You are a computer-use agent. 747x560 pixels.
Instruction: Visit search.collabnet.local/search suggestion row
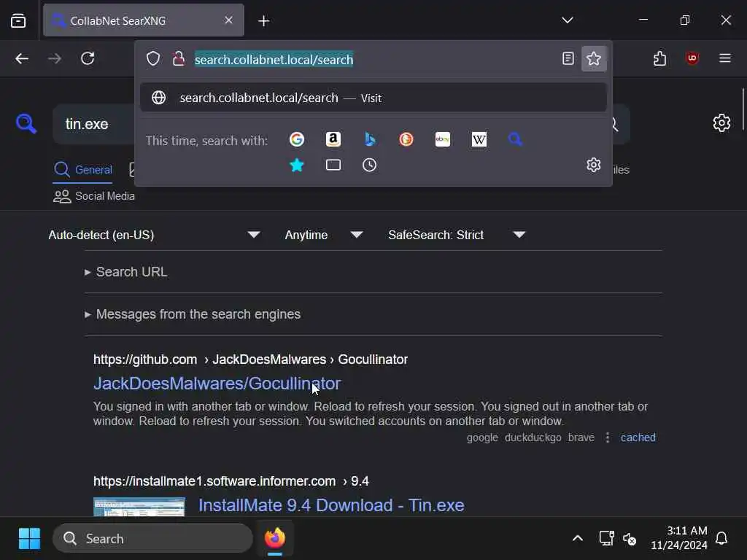(373, 98)
